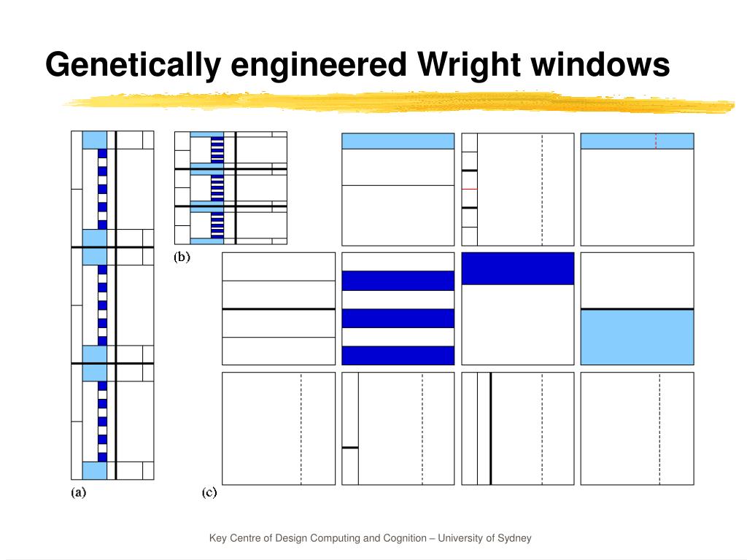Click the "(c)" figure label

click(x=209, y=492)
